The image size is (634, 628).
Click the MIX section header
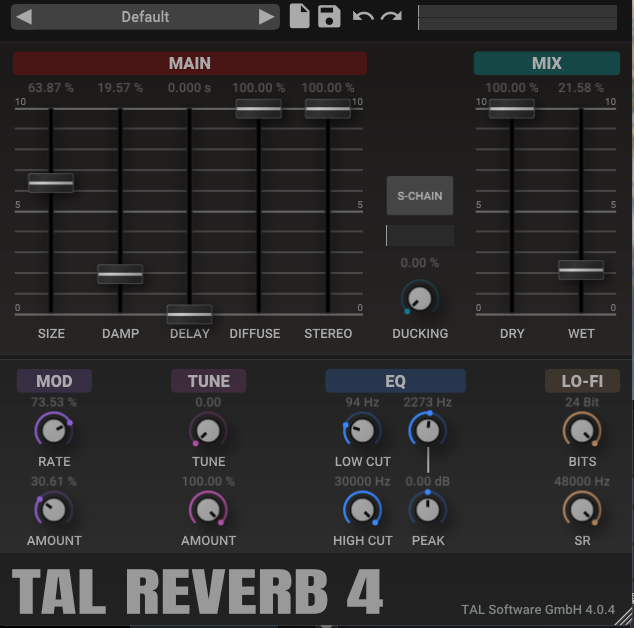pyautogui.click(x=547, y=63)
